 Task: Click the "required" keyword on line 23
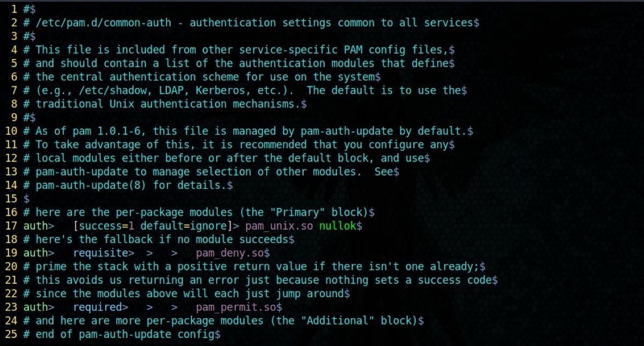tap(98, 307)
